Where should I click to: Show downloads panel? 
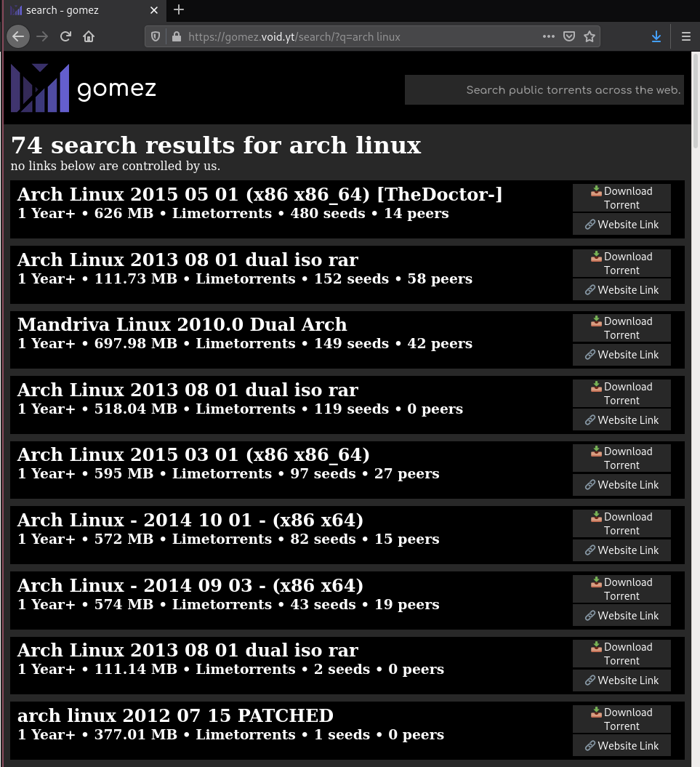(656, 36)
